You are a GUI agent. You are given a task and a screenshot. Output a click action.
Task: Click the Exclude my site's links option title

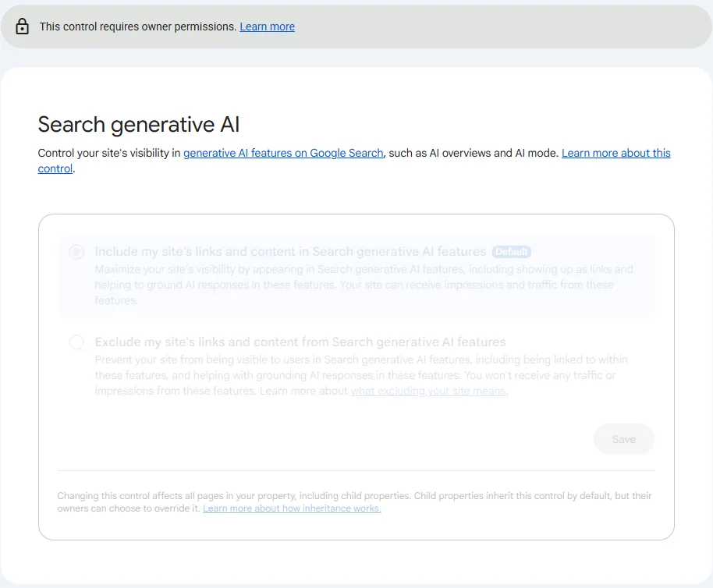[x=300, y=342]
